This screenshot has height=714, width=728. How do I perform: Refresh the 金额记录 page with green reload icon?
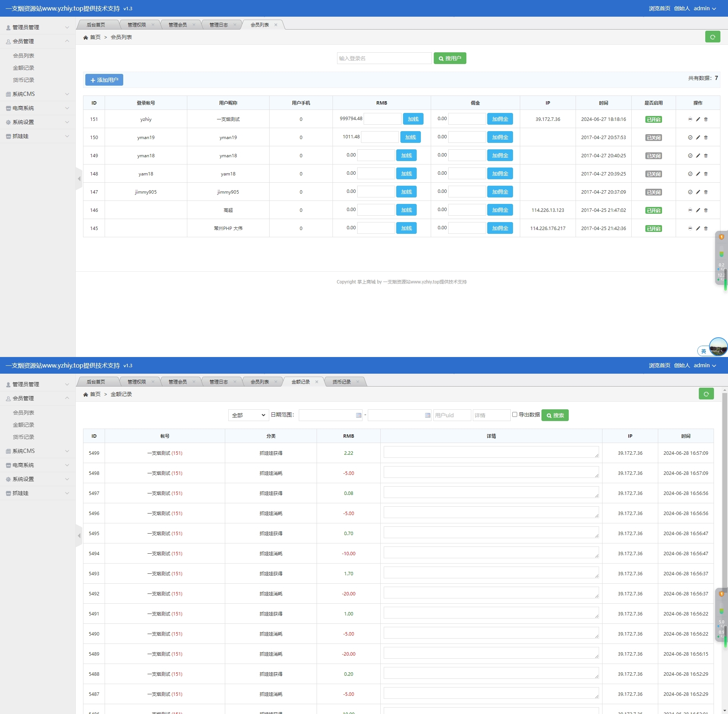tap(706, 394)
